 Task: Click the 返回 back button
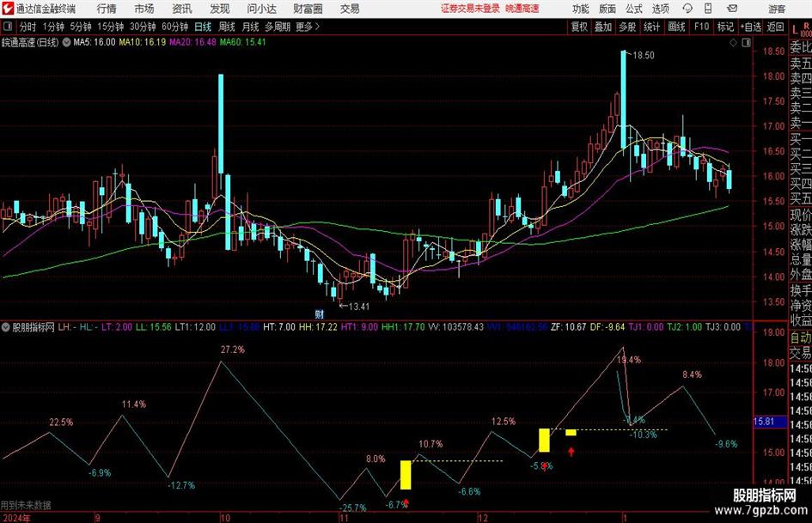pyautogui.click(x=775, y=27)
